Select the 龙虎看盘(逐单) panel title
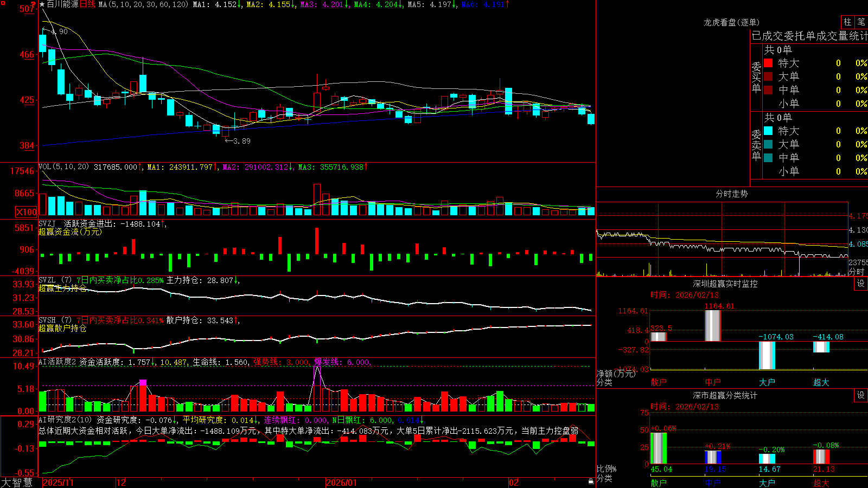 point(731,22)
